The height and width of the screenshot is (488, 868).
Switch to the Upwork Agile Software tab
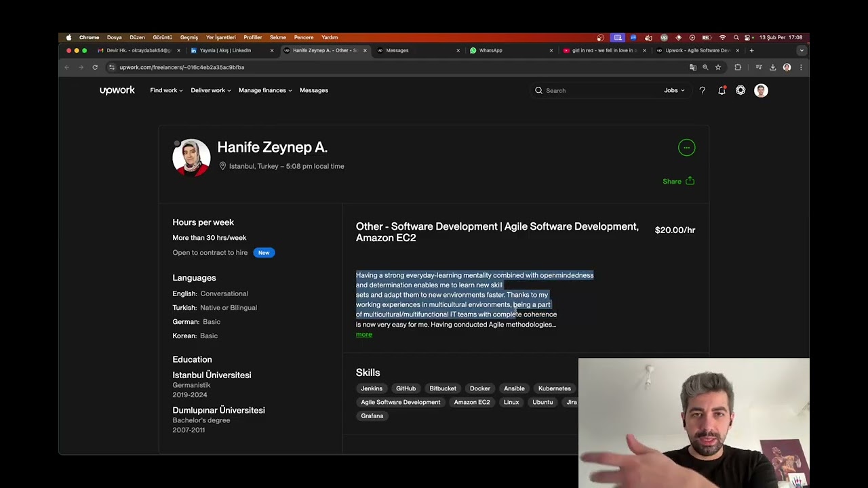(x=697, y=50)
